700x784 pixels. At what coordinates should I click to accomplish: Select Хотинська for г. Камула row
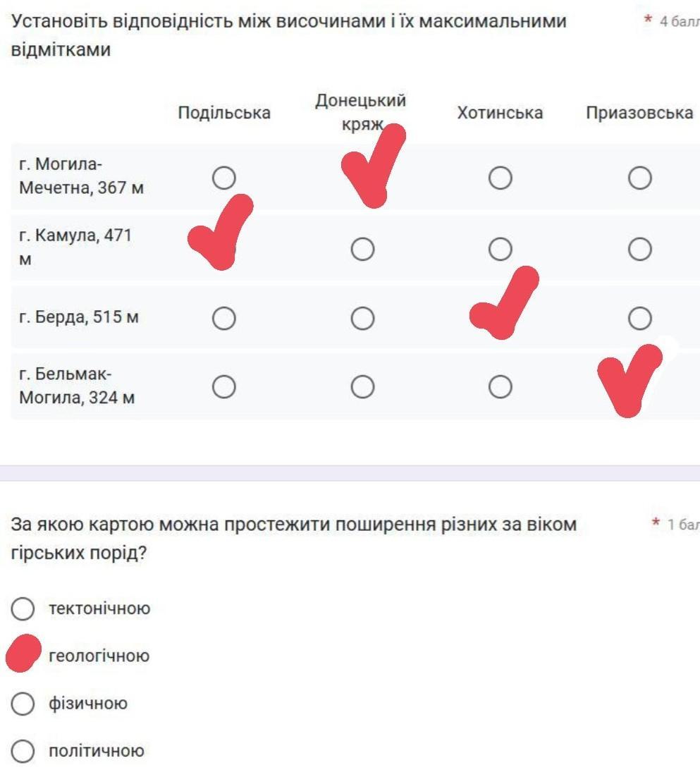[x=500, y=248]
